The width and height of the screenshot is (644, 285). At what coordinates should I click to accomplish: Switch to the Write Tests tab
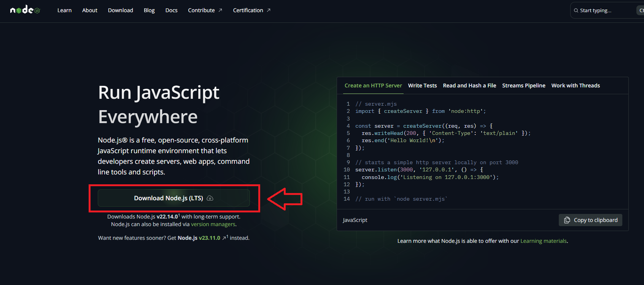point(422,85)
